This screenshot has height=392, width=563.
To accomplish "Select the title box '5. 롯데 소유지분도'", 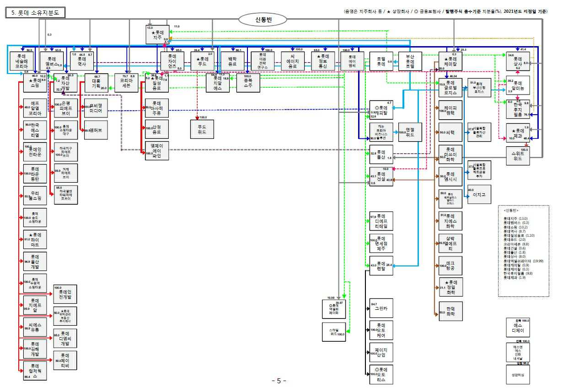I will click(36, 13).
